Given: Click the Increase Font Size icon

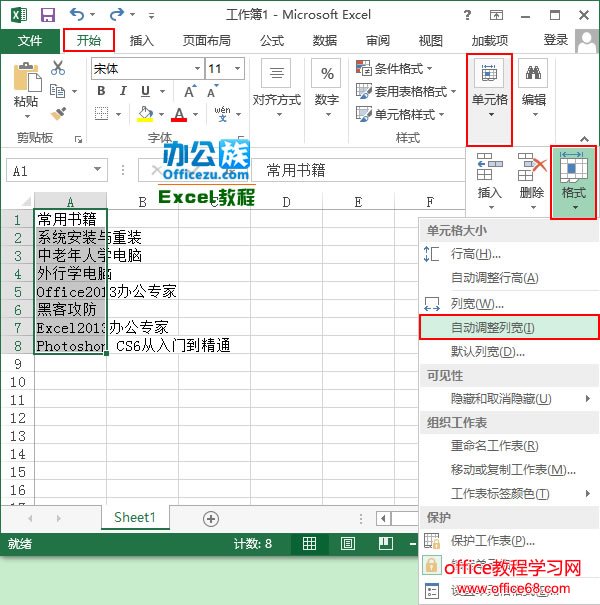Looking at the screenshot, I should tap(190, 91).
